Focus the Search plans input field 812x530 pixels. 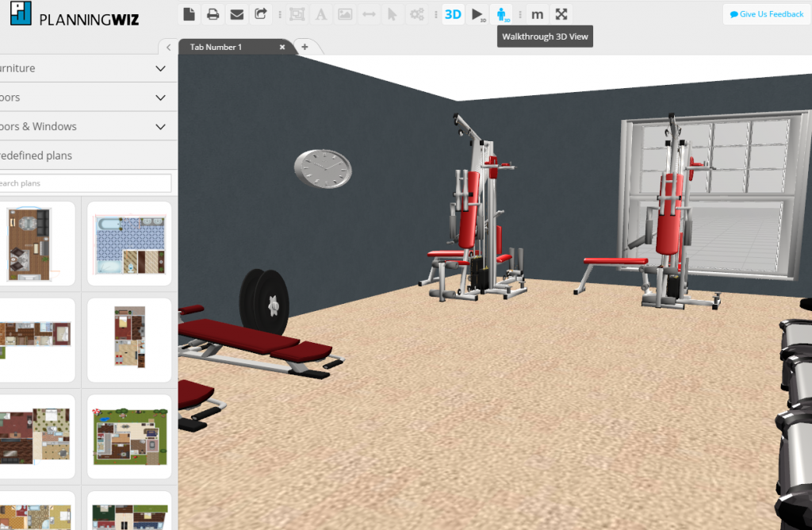point(85,183)
